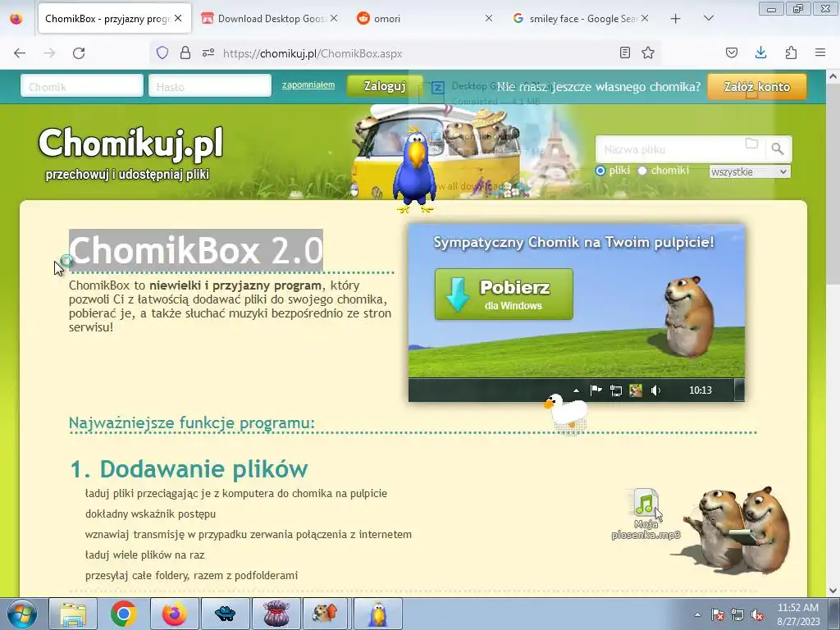Image resolution: width=840 pixels, height=630 pixels.
Task: Open the Windows Start orb
Action: [x=22, y=614]
